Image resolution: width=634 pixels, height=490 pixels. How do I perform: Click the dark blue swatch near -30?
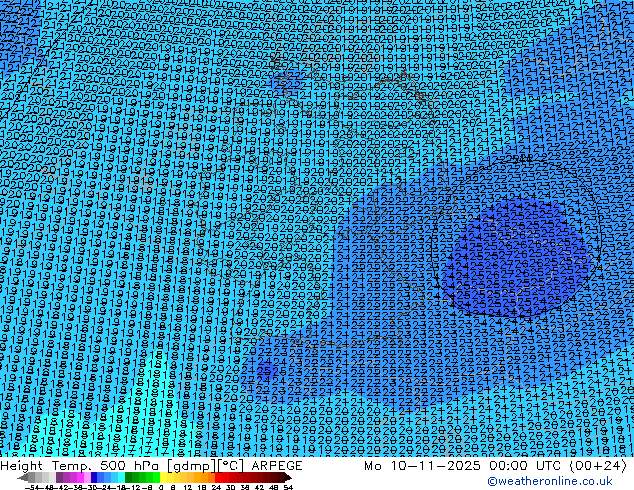[94, 477]
